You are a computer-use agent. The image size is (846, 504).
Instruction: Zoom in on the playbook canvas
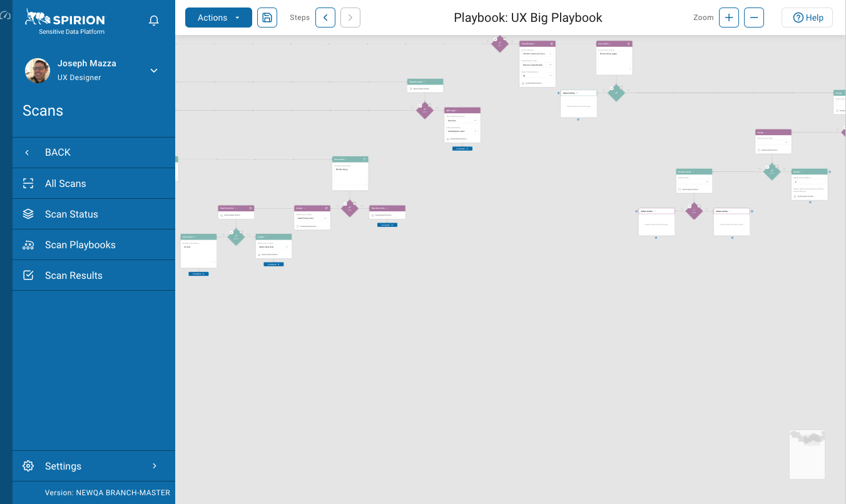[728, 18]
